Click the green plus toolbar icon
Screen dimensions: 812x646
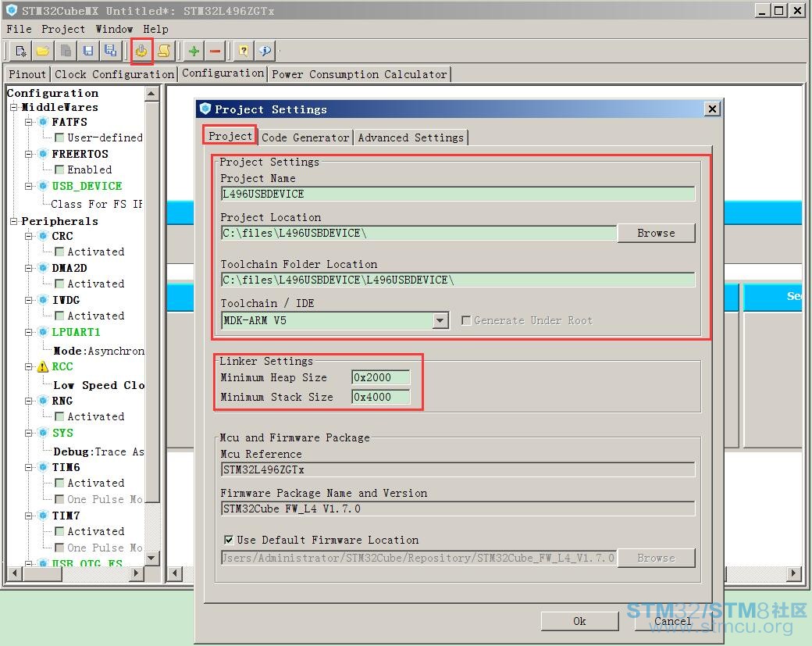pyautogui.click(x=194, y=51)
